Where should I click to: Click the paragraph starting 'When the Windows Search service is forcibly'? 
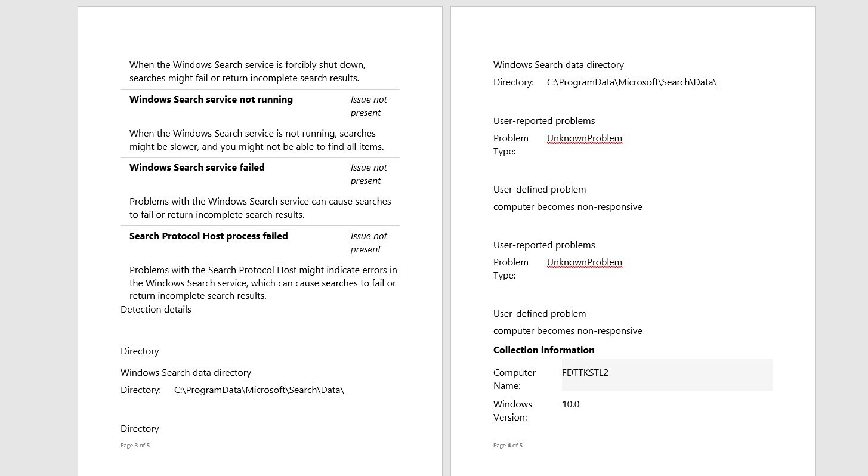247,72
